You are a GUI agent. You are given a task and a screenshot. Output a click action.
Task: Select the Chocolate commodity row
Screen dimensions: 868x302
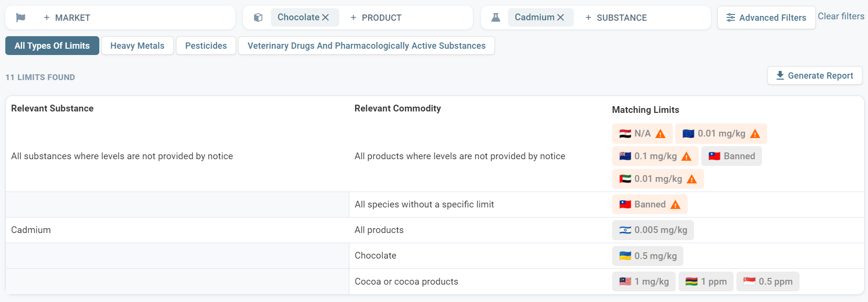[375, 256]
